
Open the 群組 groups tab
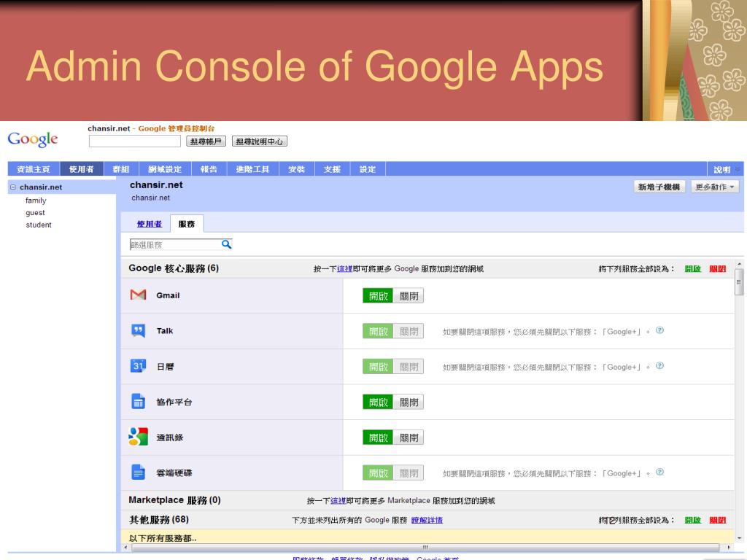(121, 169)
